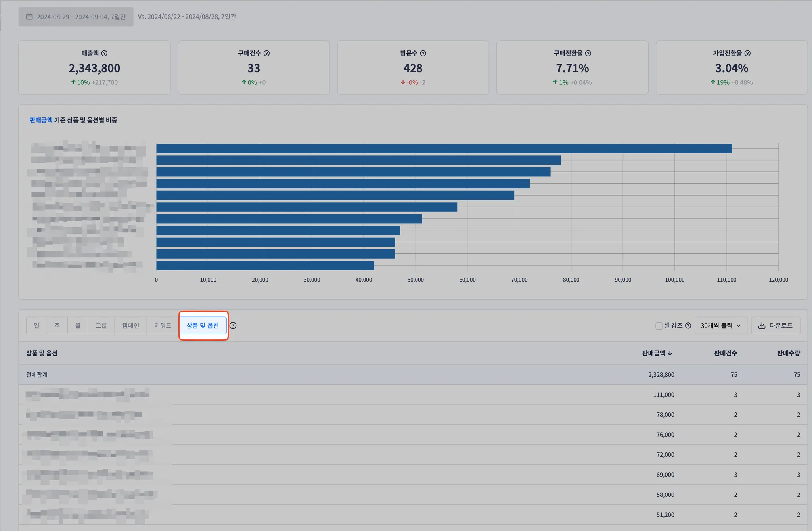Image resolution: width=812 pixels, height=531 pixels.
Task: Click the 다운로드 button
Action: tap(775, 326)
